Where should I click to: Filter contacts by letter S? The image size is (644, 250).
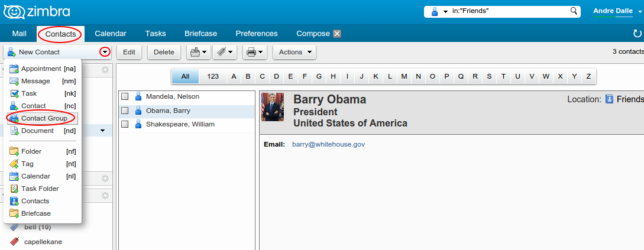(489, 76)
